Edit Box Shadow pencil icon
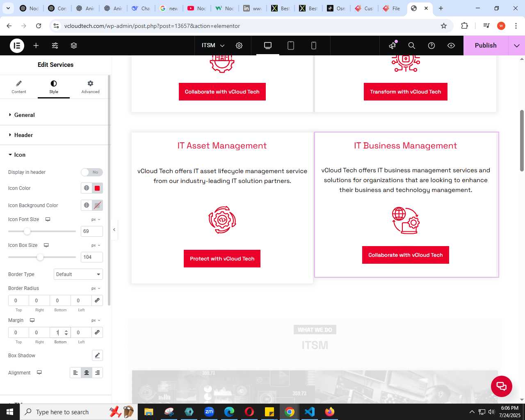Image resolution: width=525 pixels, height=420 pixels. tap(97, 356)
